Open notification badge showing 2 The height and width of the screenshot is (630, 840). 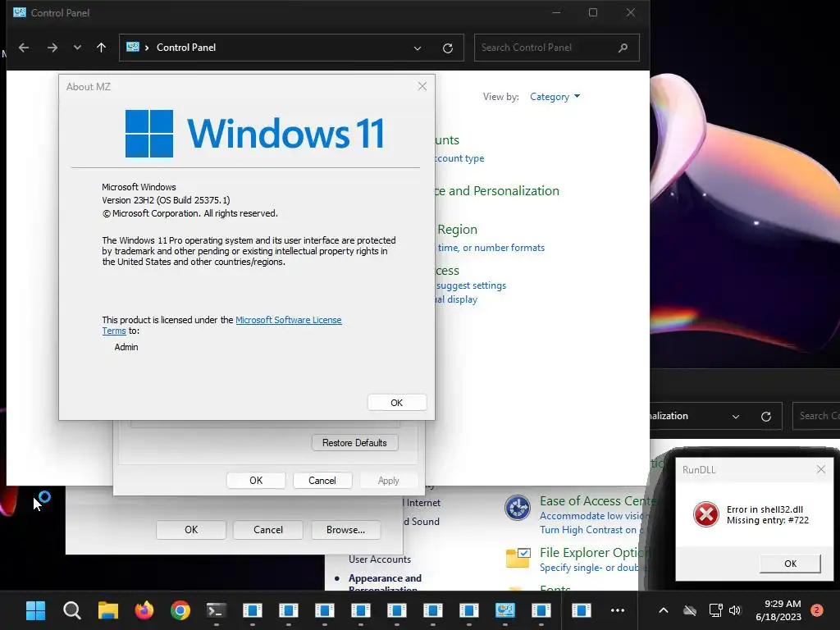click(x=817, y=609)
